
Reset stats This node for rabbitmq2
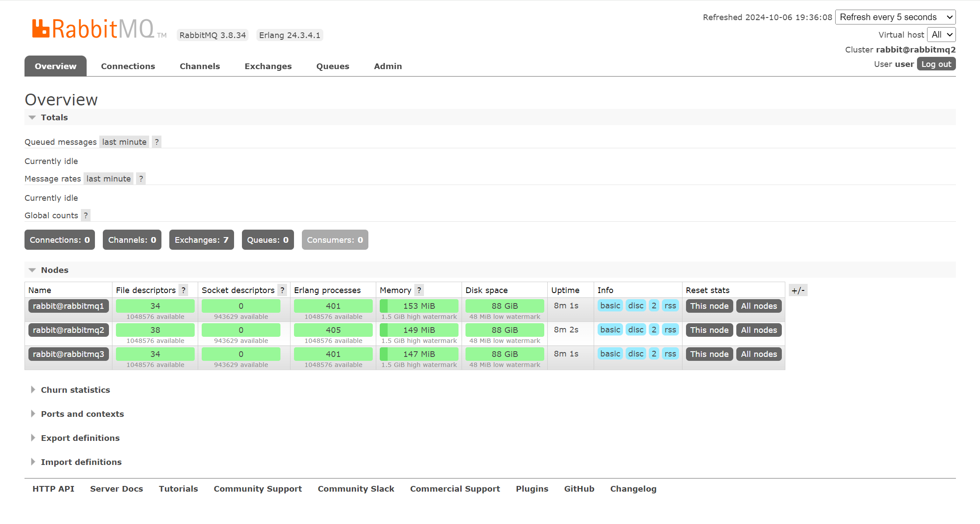pos(710,330)
